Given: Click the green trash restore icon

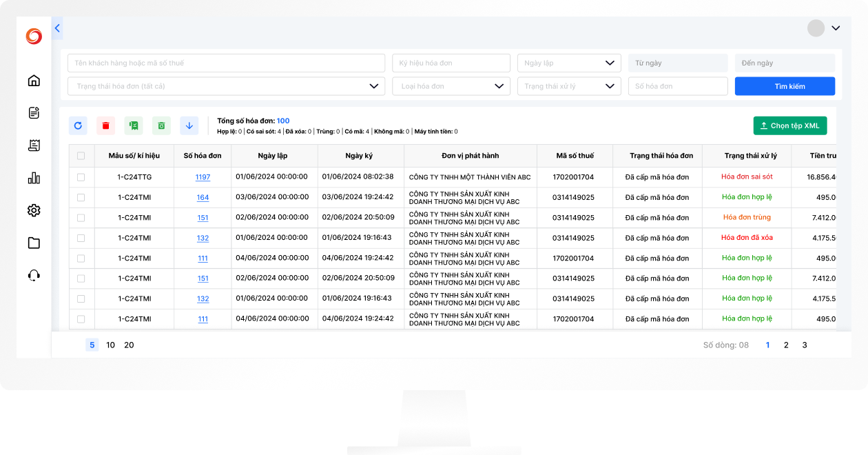Looking at the screenshot, I should pos(161,125).
